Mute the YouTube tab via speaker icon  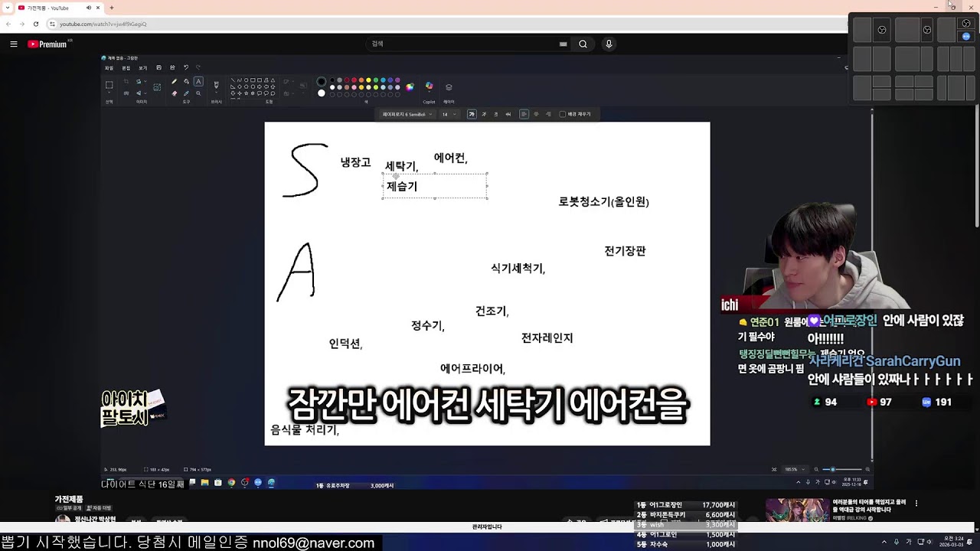pyautogui.click(x=89, y=8)
